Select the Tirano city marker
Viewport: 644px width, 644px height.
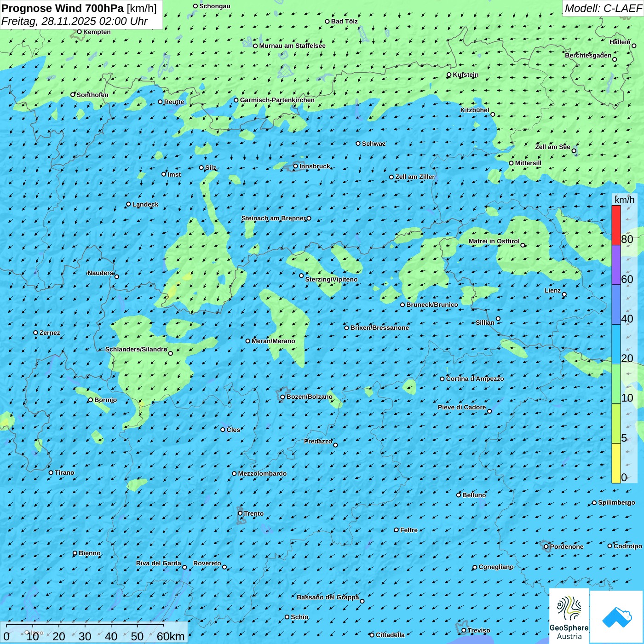pyautogui.click(x=51, y=472)
